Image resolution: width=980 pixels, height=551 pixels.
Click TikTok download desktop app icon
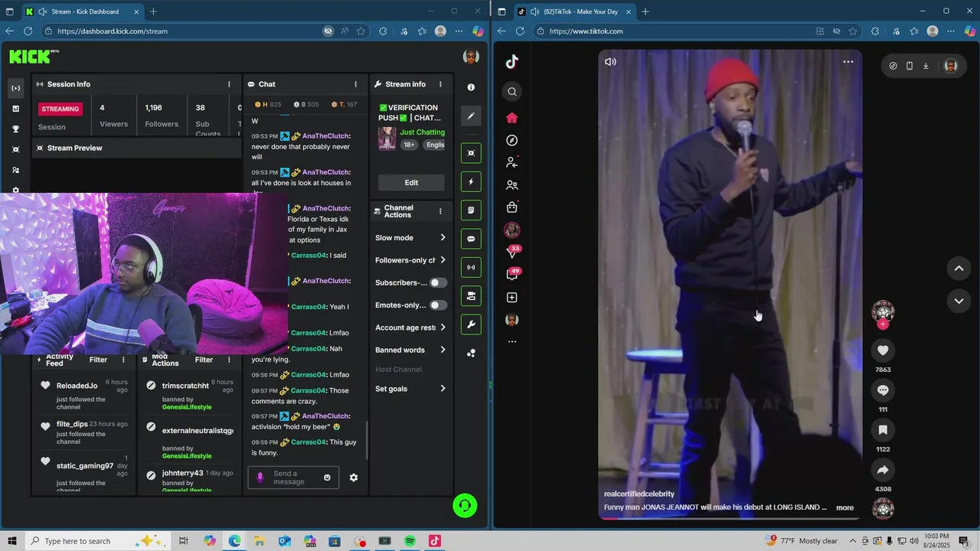[x=926, y=66]
